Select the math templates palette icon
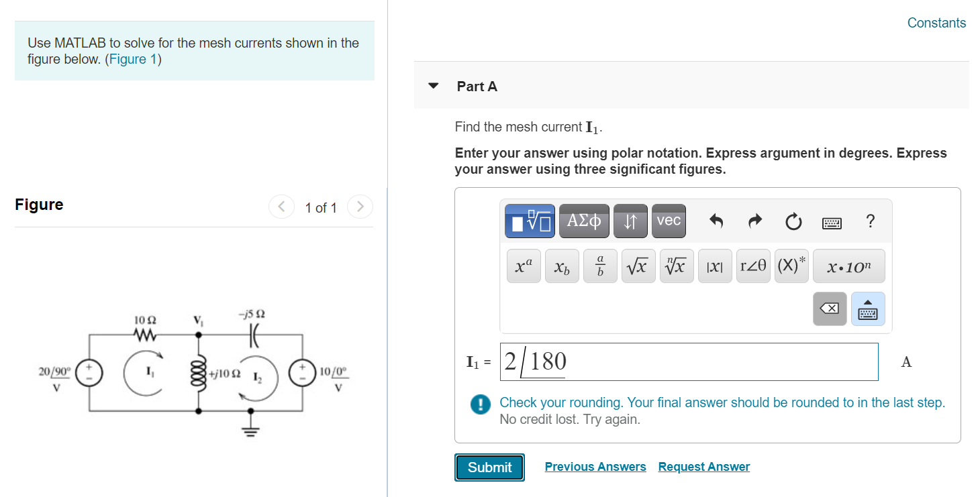980x497 pixels. pos(529,221)
